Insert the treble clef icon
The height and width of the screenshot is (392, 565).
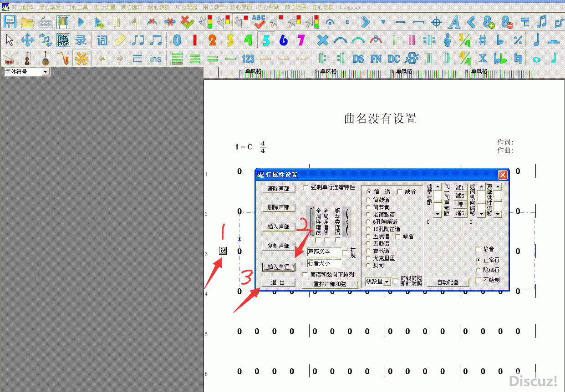(447, 40)
